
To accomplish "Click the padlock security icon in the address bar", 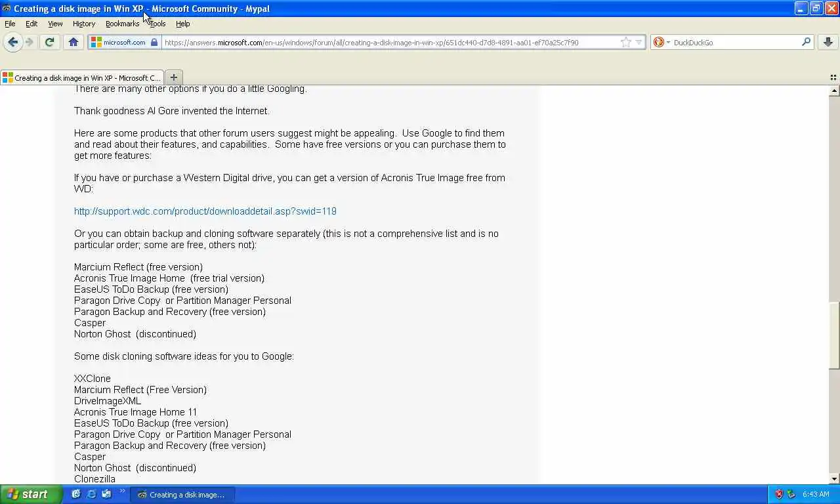I will [154, 42].
